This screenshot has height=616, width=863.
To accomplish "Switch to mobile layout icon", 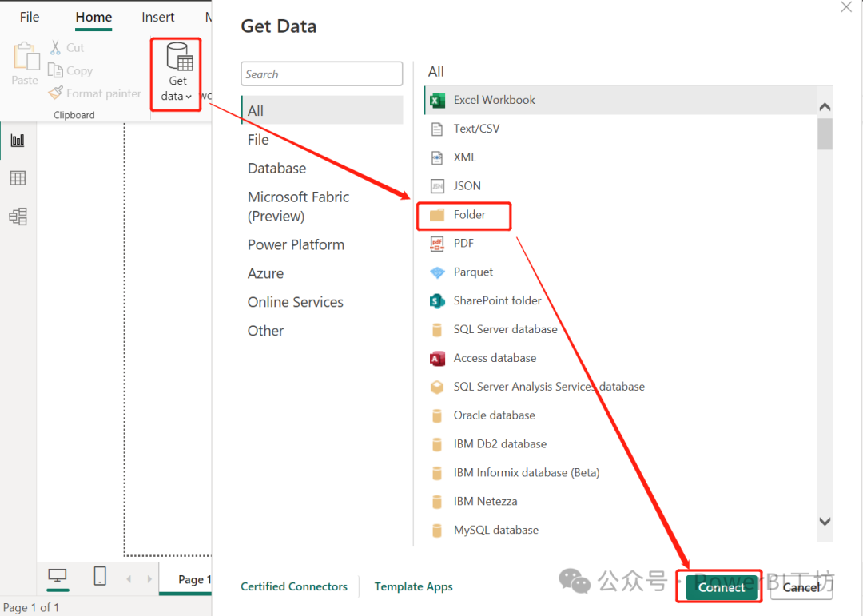I will tap(100, 576).
